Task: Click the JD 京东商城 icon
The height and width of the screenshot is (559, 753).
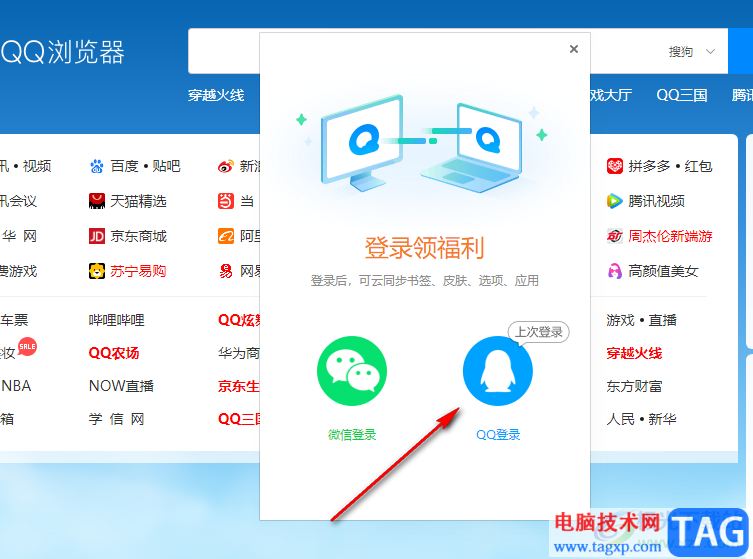Action: click(x=97, y=236)
